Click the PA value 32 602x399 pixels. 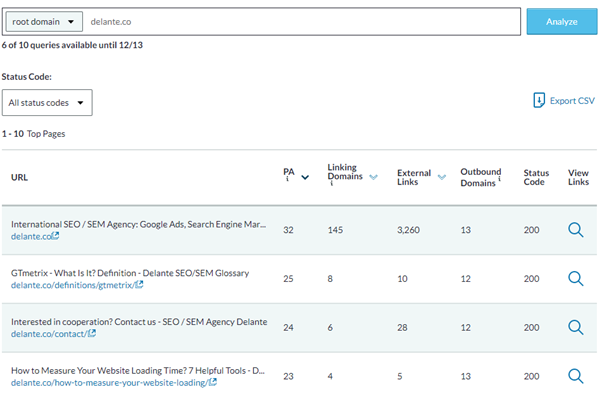pos(288,230)
